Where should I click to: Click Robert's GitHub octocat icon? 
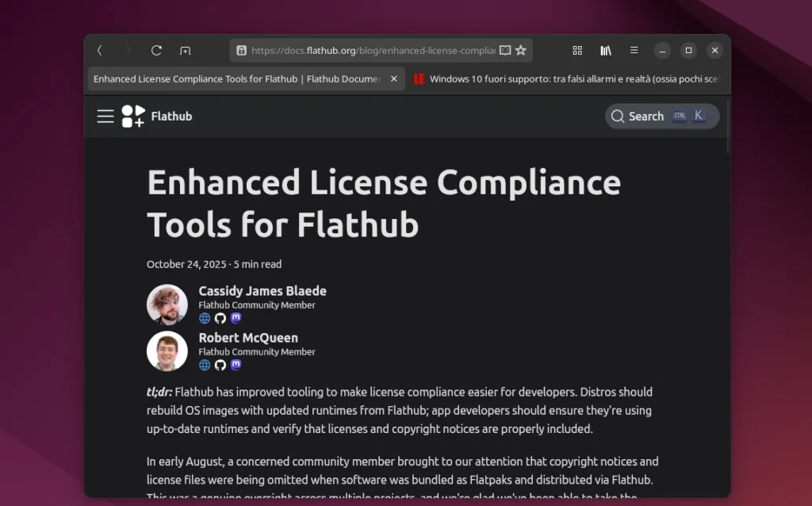click(x=220, y=365)
